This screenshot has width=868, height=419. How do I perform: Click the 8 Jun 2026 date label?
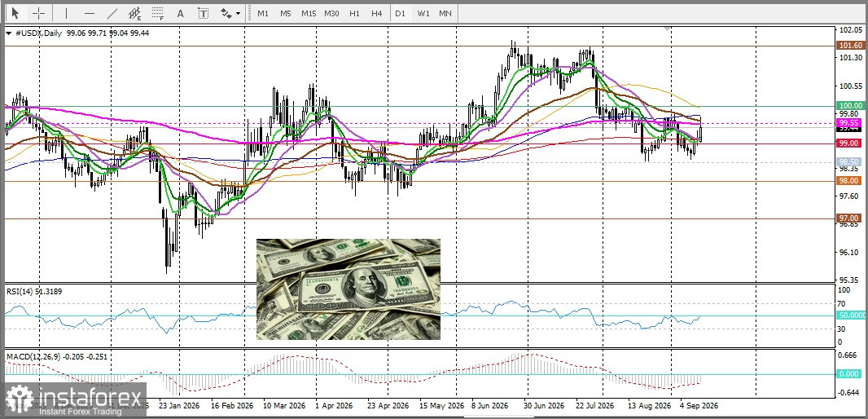click(490, 405)
